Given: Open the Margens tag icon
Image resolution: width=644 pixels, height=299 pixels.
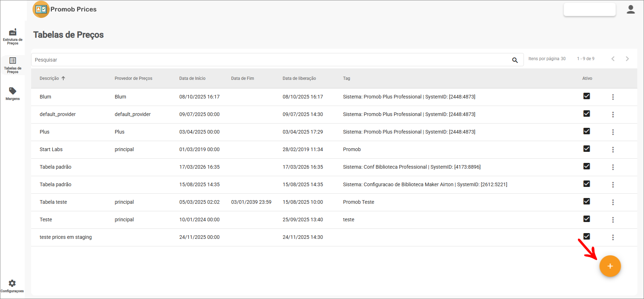Looking at the screenshot, I should click(13, 93).
